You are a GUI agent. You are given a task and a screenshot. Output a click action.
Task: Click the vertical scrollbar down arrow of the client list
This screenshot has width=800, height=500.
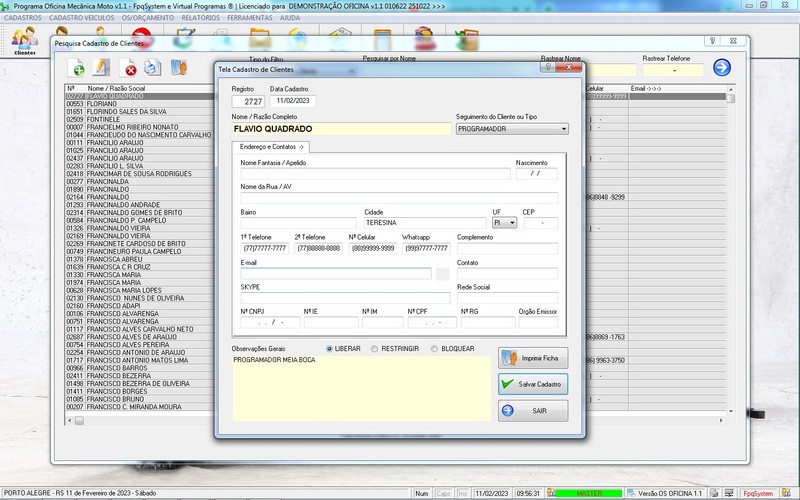pos(731,411)
